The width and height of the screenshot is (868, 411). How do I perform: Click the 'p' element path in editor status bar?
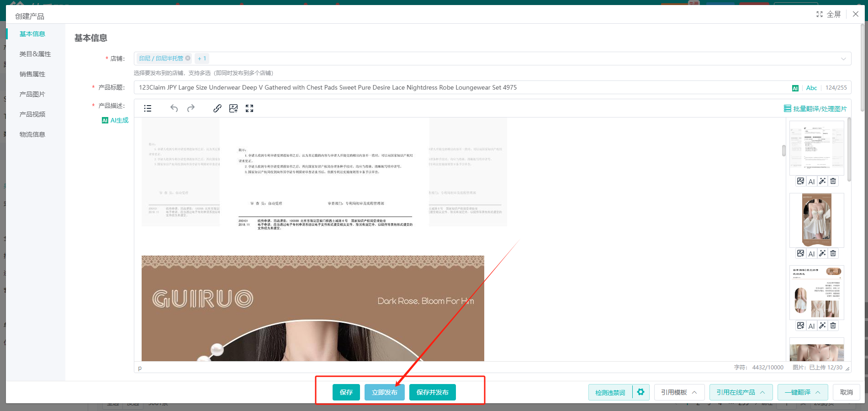point(140,368)
